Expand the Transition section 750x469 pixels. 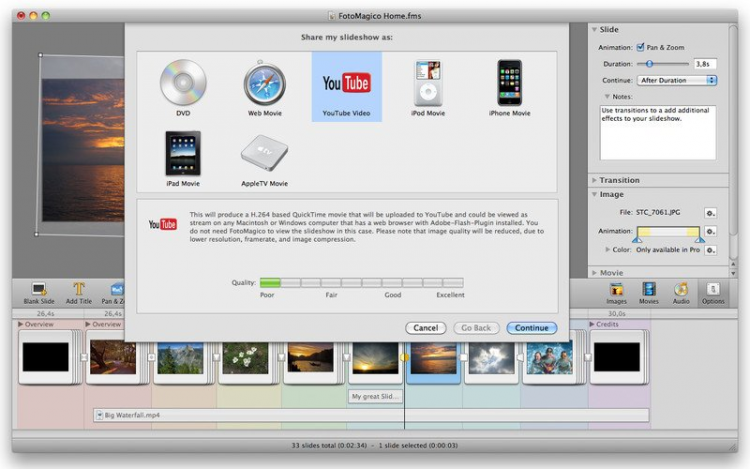click(x=595, y=180)
